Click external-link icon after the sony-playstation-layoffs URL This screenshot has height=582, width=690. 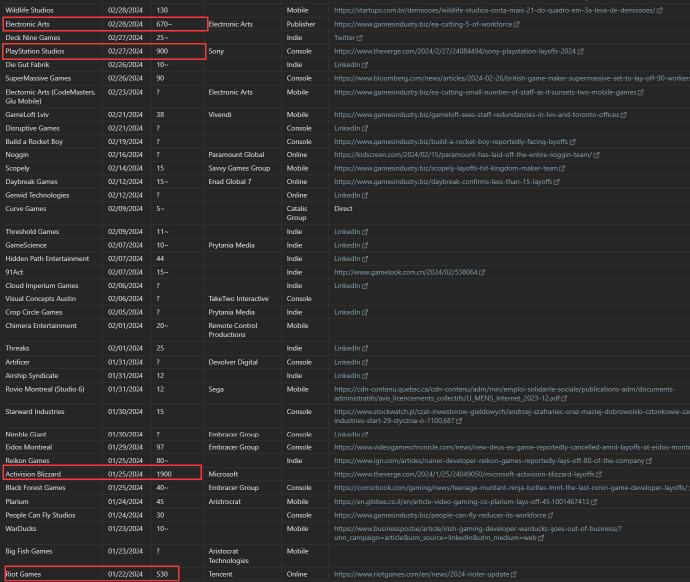click(x=581, y=51)
